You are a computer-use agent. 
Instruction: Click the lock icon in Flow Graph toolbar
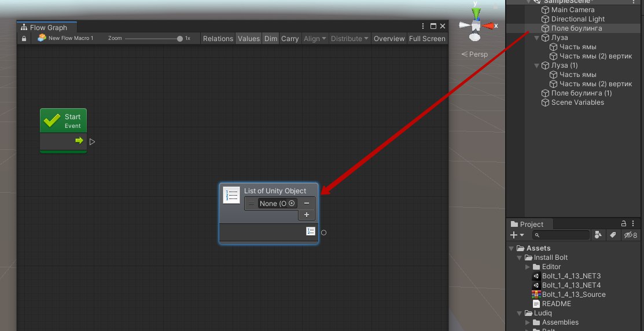[24, 38]
